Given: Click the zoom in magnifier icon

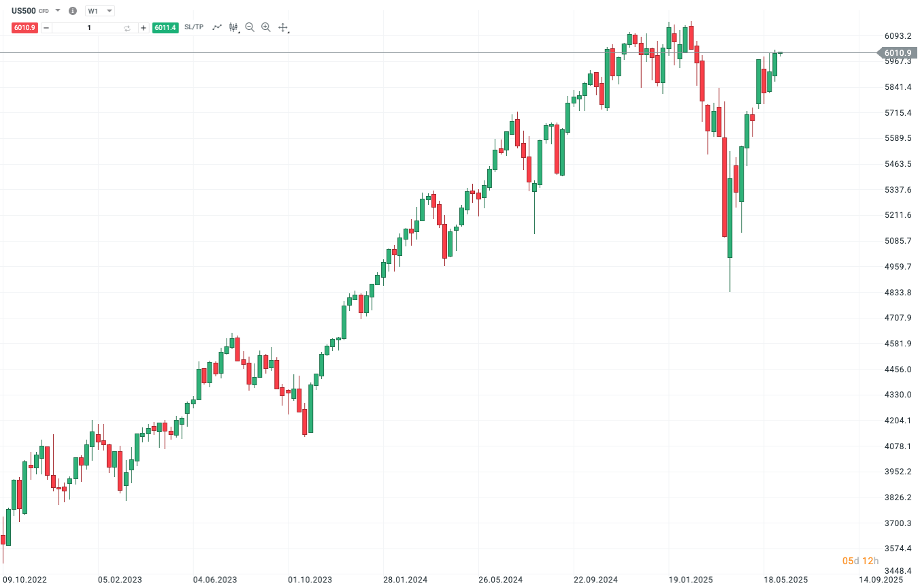Looking at the screenshot, I should [x=266, y=27].
